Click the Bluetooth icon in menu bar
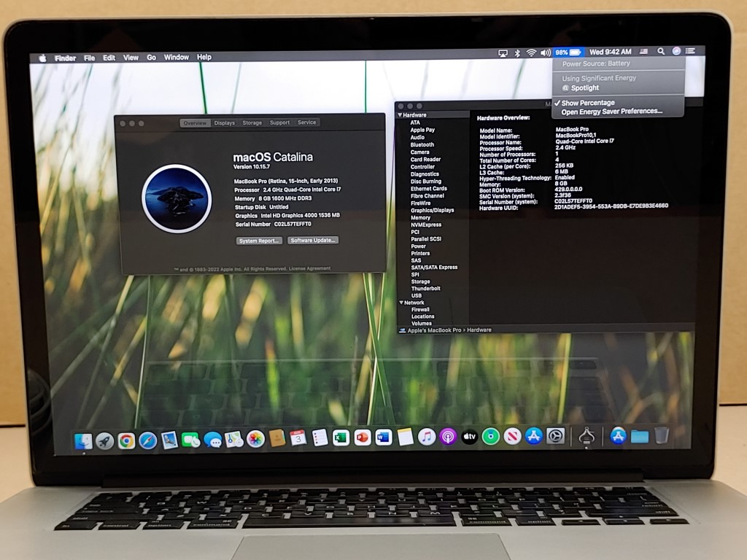747x560 pixels. (517, 52)
